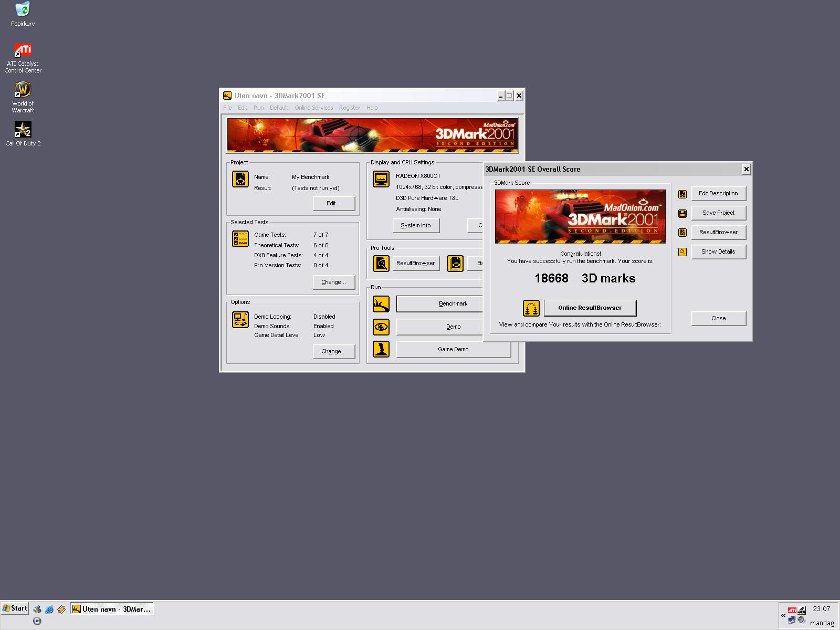The width and height of the screenshot is (840, 630).
Task: Click the Game Demo icon
Action: 381,349
